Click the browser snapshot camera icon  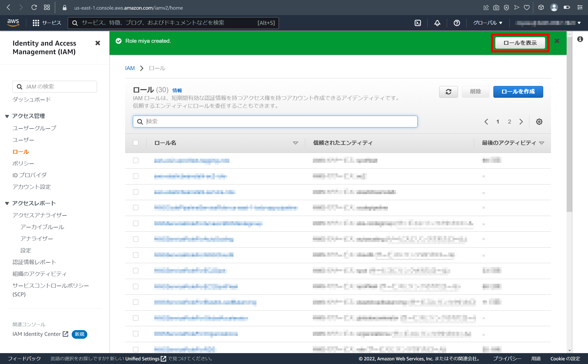click(x=496, y=8)
